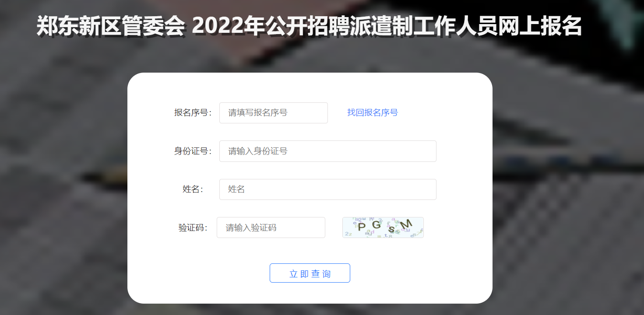This screenshot has width=644, height=315.
Task: Click the 验证码 label text
Action: coord(193,228)
